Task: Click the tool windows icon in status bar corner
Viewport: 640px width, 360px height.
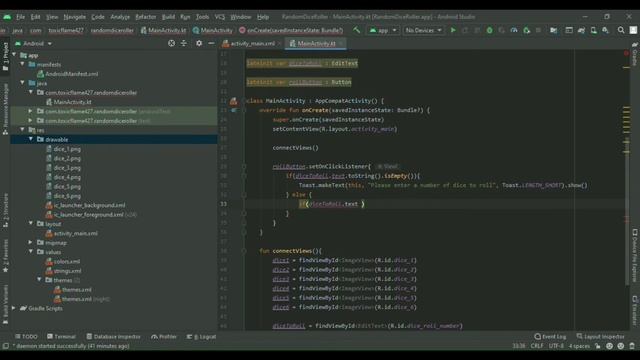Action: [x=5, y=346]
